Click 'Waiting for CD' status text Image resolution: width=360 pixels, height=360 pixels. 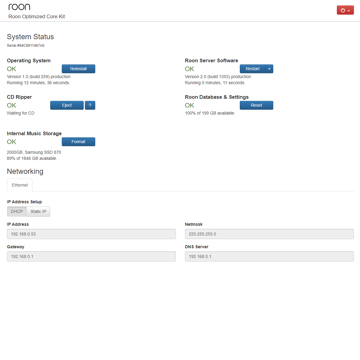click(21, 113)
